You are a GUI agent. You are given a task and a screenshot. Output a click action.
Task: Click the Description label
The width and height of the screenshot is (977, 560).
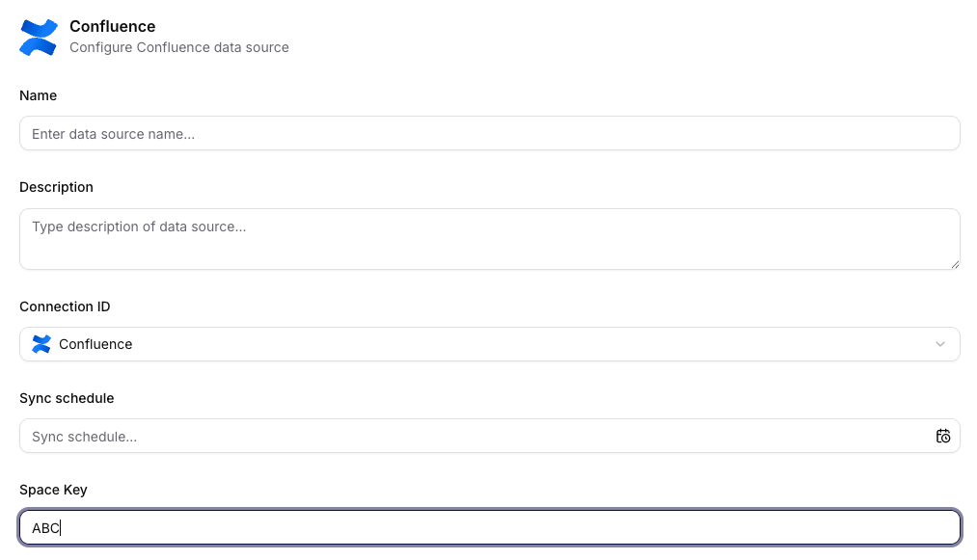[x=56, y=187]
